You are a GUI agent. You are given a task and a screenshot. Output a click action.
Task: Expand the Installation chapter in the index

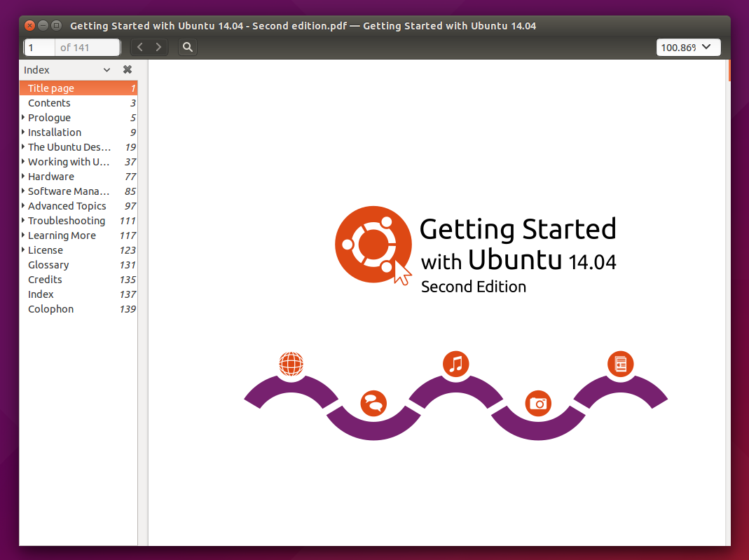point(22,132)
